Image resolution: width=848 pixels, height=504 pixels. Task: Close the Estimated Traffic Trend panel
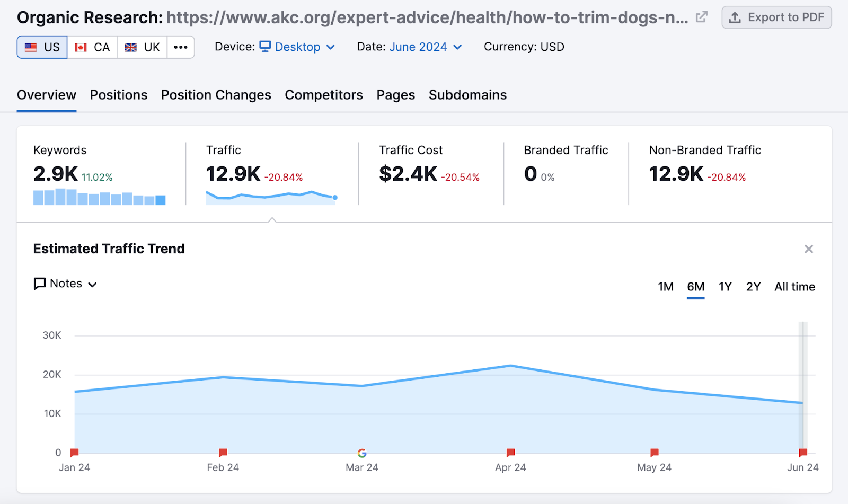pyautogui.click(x=809, y=249)
